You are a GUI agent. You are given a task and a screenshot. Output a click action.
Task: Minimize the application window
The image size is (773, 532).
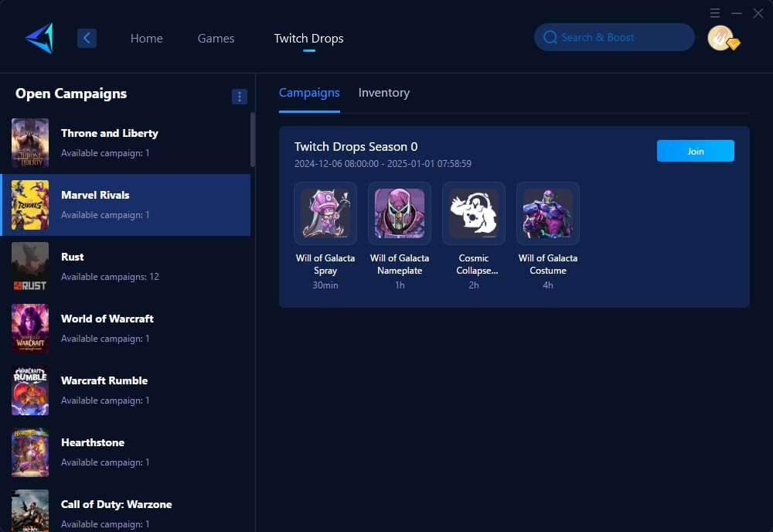737,13
